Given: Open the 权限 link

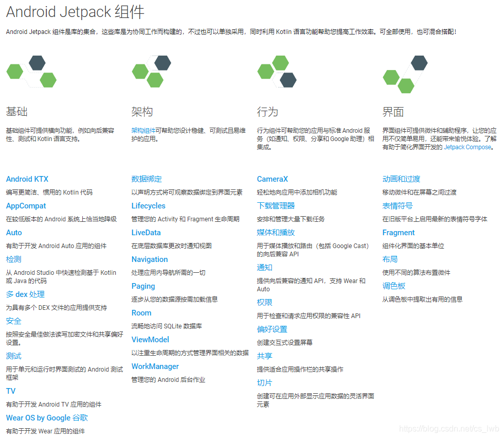Looking at the screenshot, I should [x=264, y=303].
